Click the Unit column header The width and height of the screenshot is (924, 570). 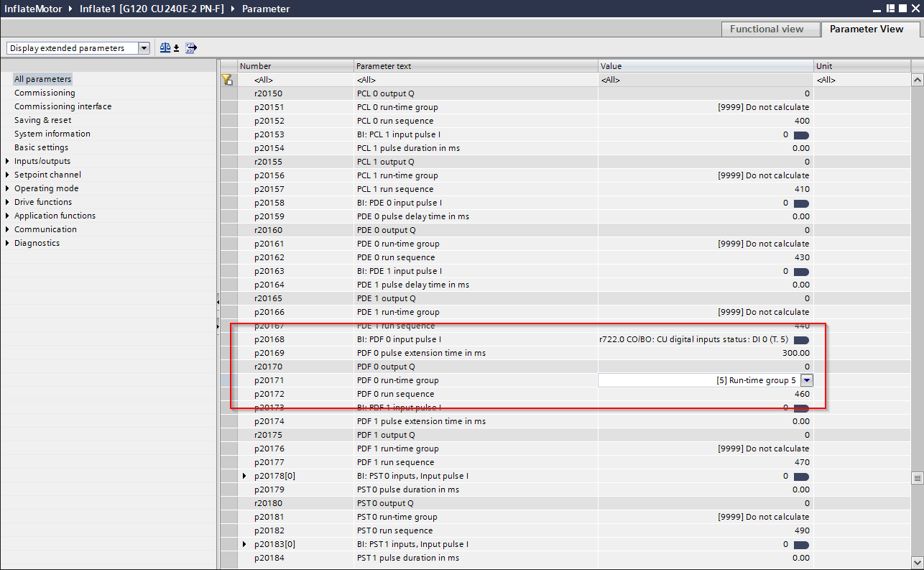click(x=862, y=66)
